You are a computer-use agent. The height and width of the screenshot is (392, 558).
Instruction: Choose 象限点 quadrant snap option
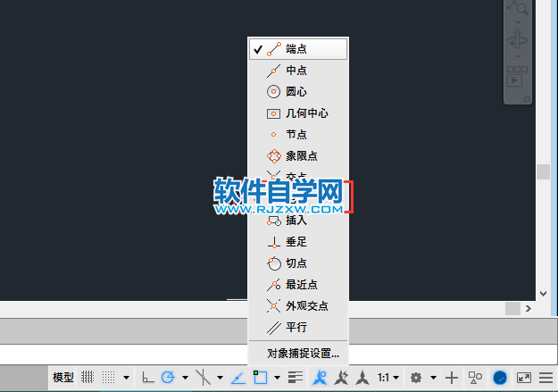[298, 156]
